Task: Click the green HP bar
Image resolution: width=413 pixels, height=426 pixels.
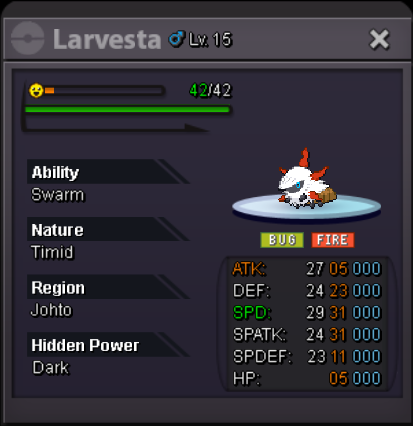Action: pos(128,109)
